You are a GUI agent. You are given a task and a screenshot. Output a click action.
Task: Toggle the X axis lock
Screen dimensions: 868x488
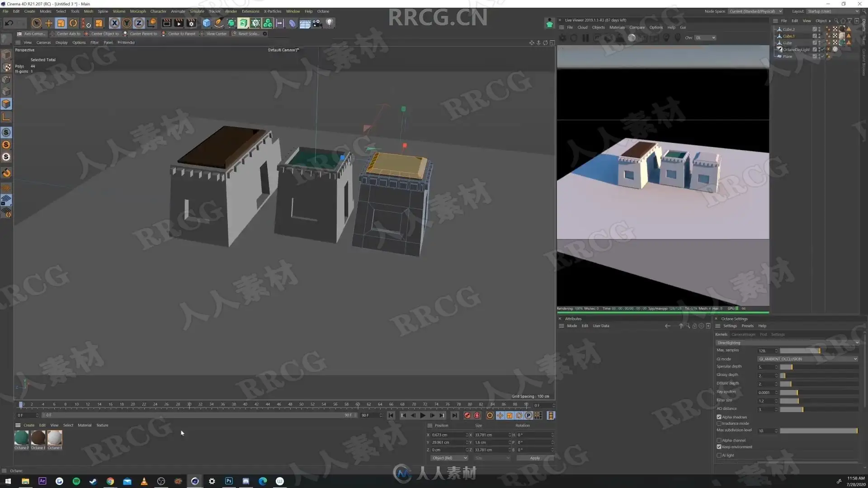[114, 23]
